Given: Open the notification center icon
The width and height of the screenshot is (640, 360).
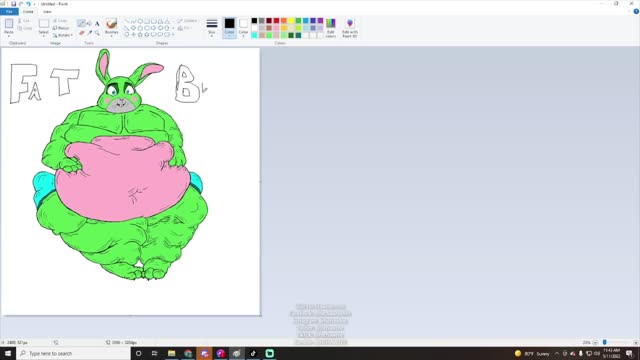Looking at the screenshot, I should [x=629, y=353].
